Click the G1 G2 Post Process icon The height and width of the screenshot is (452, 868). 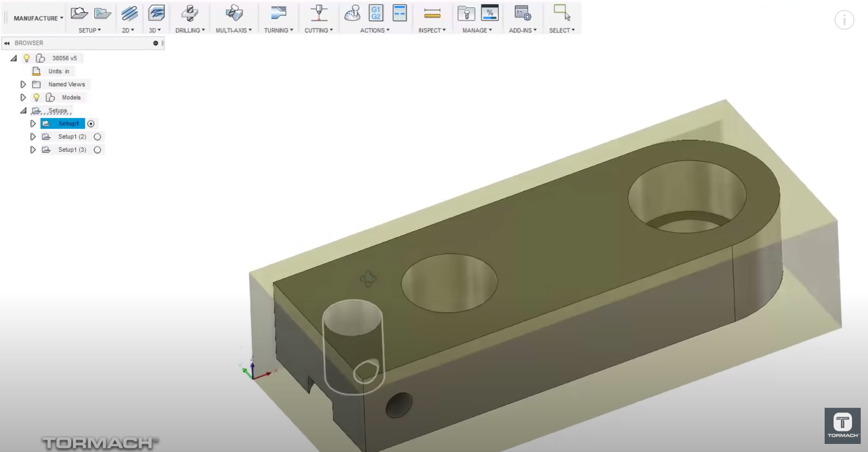pos(376,13)
